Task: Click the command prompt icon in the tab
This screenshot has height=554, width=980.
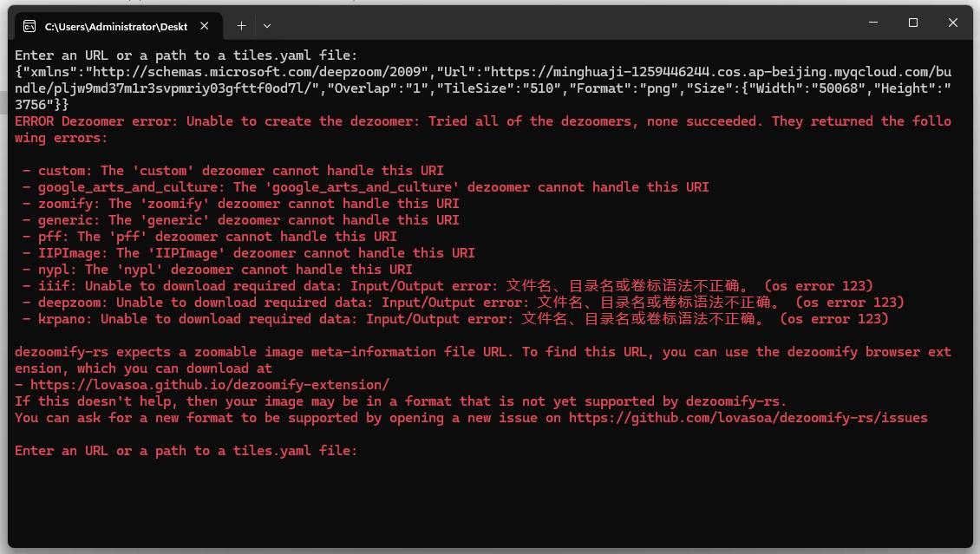Action: click(29, 26)
